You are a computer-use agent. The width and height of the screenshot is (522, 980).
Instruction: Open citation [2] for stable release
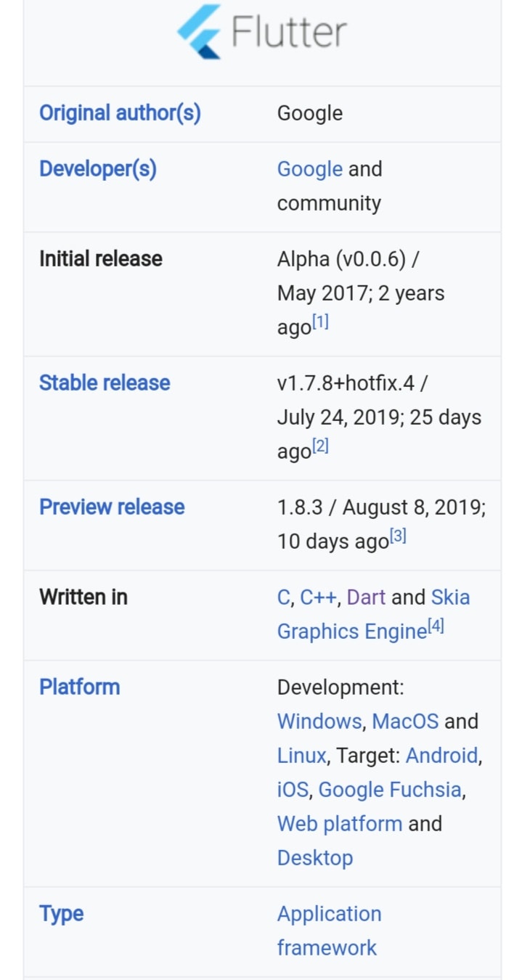(x=320, y=446)
